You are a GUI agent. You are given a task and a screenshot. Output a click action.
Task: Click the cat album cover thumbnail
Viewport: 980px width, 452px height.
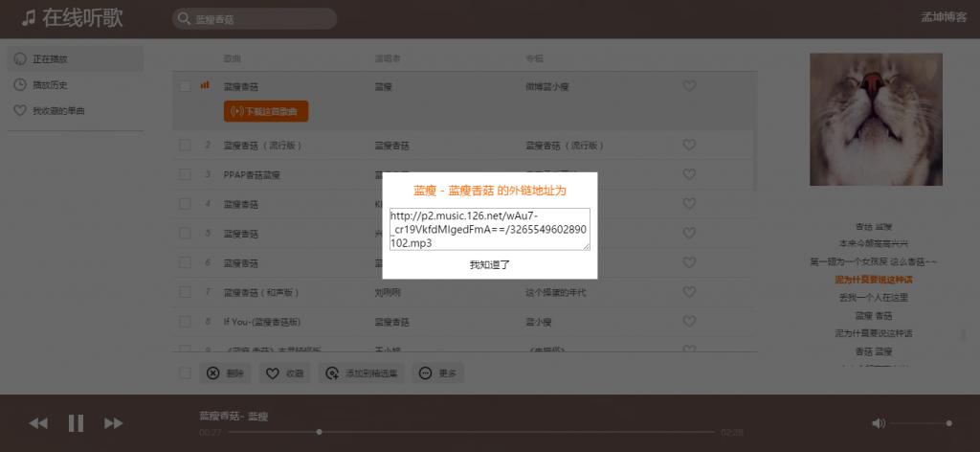tap(876, 120)
